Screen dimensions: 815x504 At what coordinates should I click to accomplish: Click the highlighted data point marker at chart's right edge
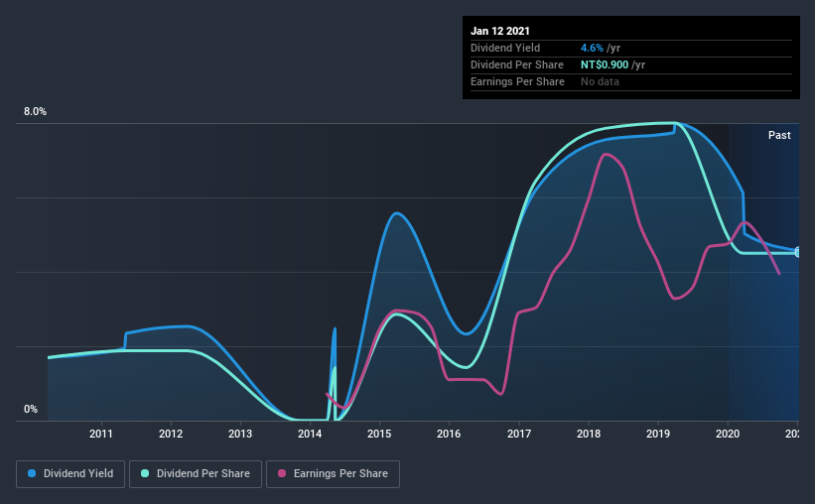(x=798, y=253)
